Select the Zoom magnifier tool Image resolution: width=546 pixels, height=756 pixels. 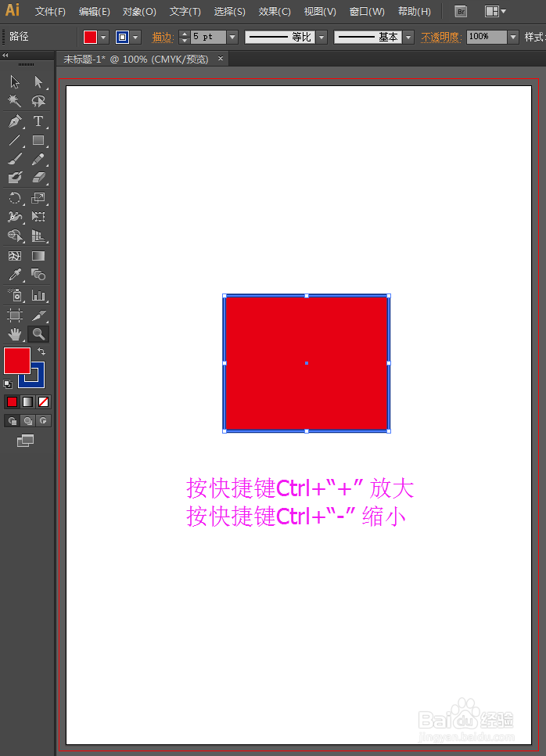(x=38, y=334)
